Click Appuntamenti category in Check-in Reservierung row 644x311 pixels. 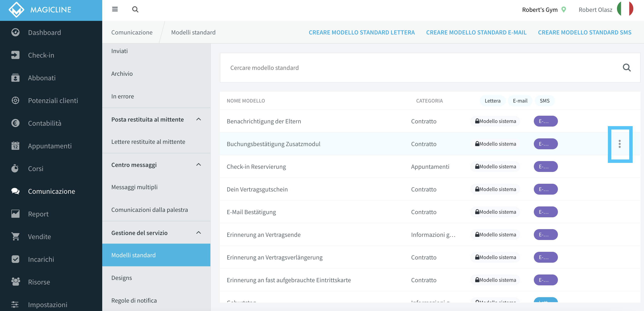coord(430,167)
